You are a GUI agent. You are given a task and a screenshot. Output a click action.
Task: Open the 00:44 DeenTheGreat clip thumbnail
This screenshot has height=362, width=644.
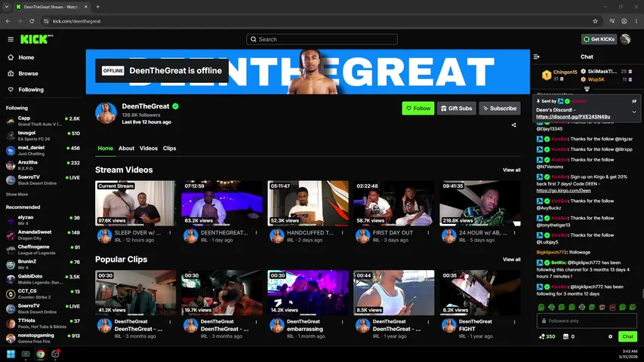pos(394,293)
